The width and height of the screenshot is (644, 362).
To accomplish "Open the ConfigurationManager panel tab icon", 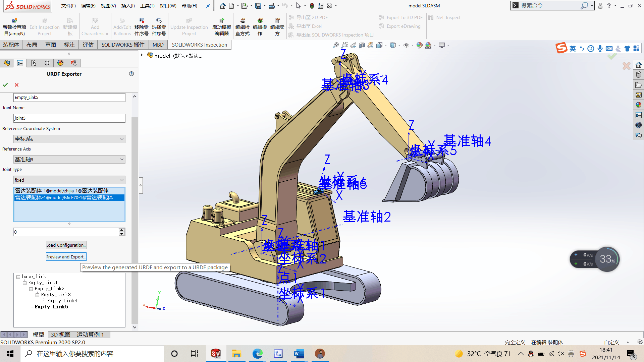I will [x=34, y=63].
